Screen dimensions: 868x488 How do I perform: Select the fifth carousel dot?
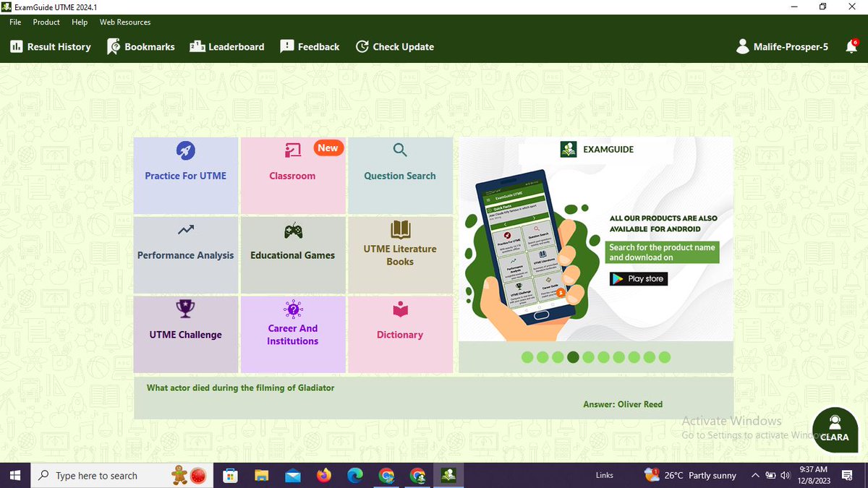tap(588, 357)
